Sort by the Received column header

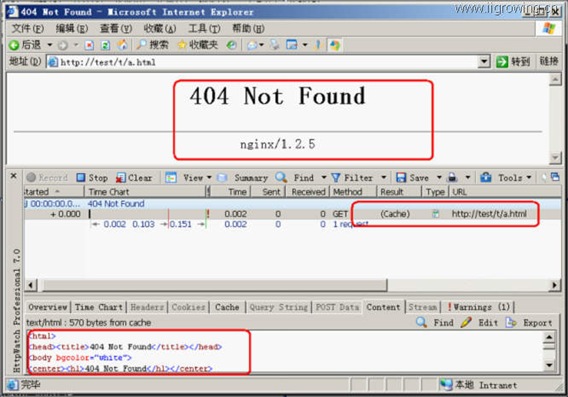tap(308, 192)
